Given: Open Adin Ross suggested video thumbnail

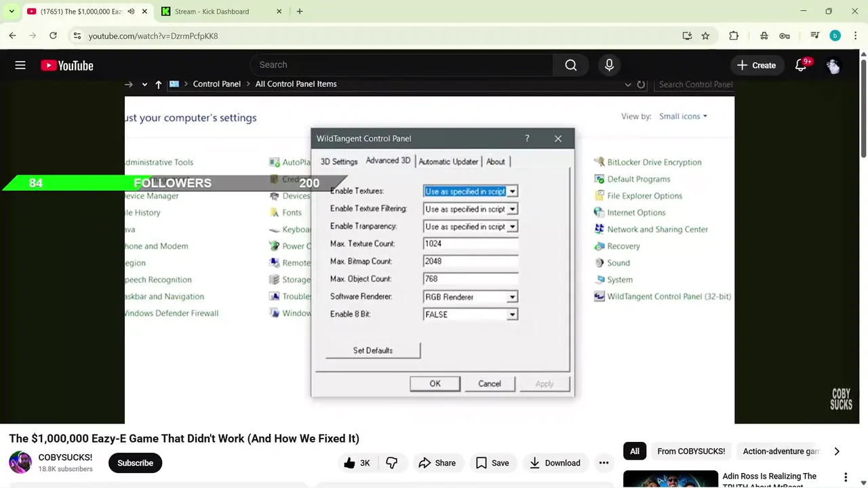Looking at the screenshot, I should click(x=671, y=479).
